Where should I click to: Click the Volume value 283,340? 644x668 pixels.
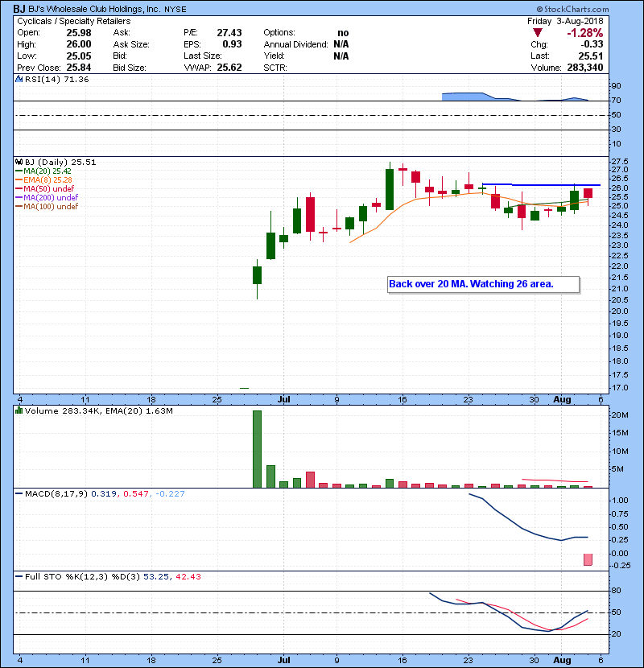click(x=584, y=68)
